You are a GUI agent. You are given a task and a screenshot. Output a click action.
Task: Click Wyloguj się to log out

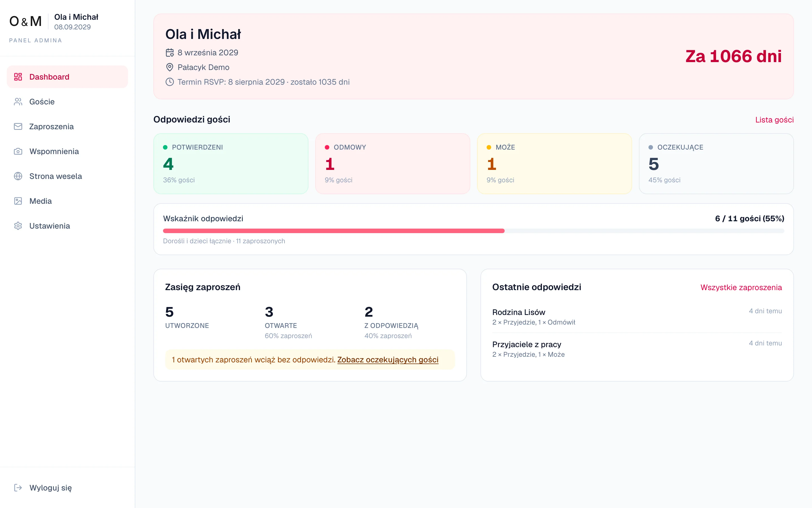pos(67,488)
